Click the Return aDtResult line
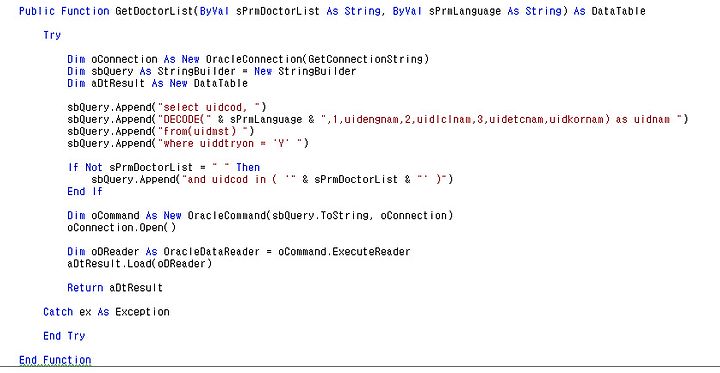 click(115, 288)
